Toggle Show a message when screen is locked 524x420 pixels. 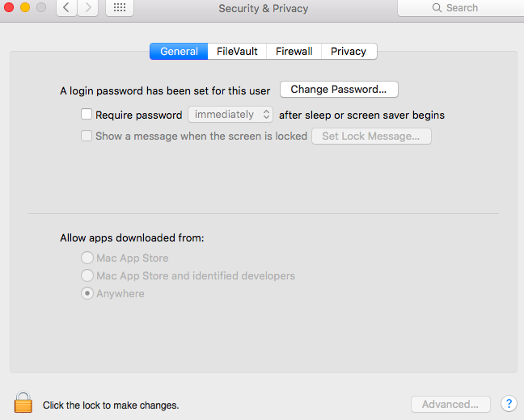(87, 136)
